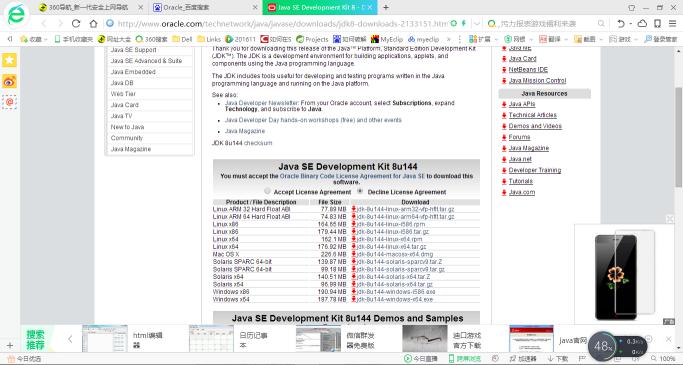Switch to the 360 navigation tab
The height and width of the screenshot is (365, 683).
click(x=90, y=7)
